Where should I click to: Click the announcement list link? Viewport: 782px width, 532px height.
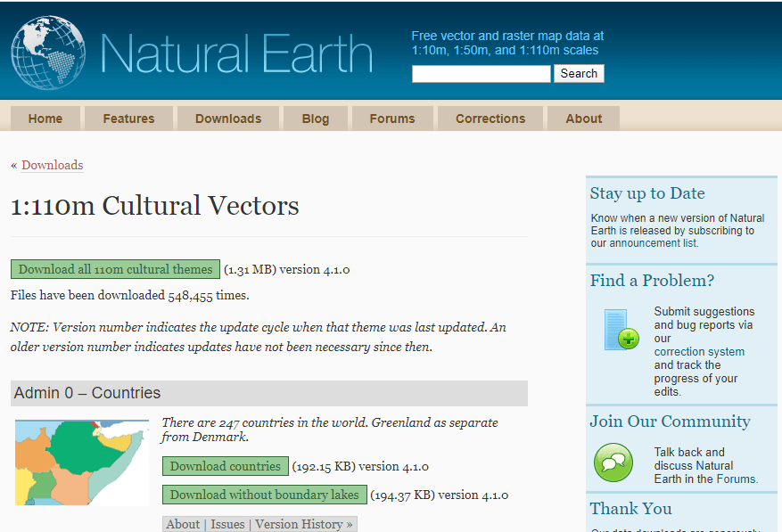653,243
